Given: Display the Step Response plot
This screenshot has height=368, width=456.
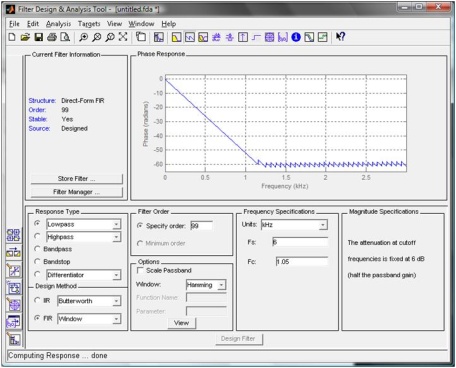Looking at the screenshot, I should click(256, 37).
